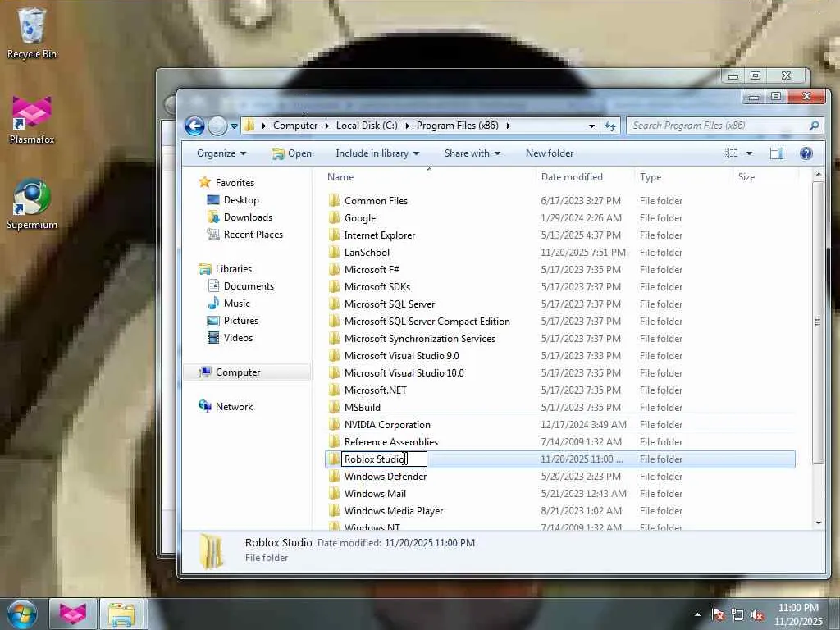Viewport: 840px width, 630px height.
Task: Select the Microsoft SDKs folder icon
Action: click(335, 286)
